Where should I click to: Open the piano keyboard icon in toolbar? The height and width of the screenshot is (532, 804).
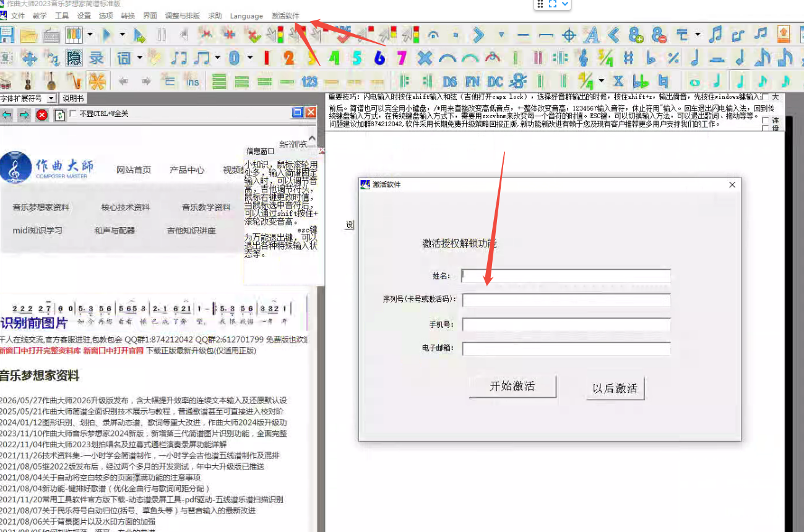[74, 35]
